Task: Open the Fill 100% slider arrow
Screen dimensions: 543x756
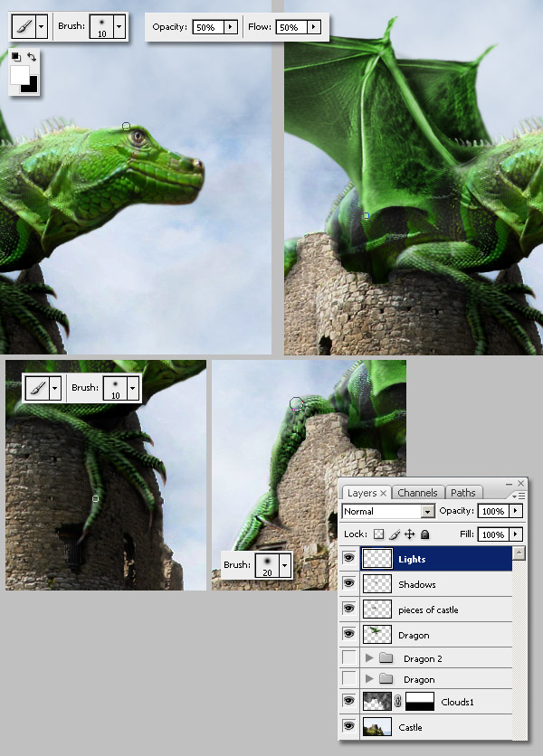Action: 516,534
